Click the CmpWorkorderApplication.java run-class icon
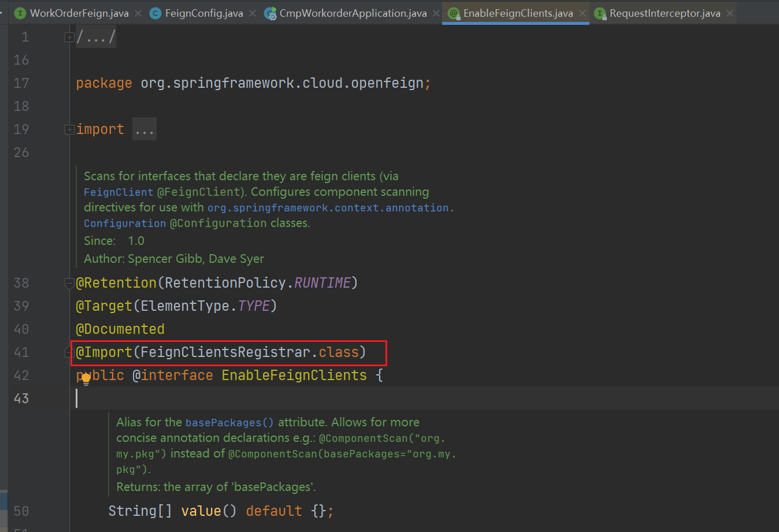This screenshot has width=779, height=532. point(270,13)
